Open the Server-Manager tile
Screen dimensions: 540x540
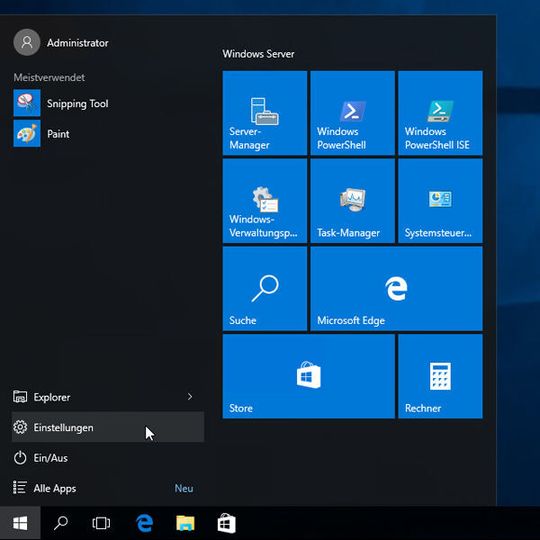pos(264,113)
